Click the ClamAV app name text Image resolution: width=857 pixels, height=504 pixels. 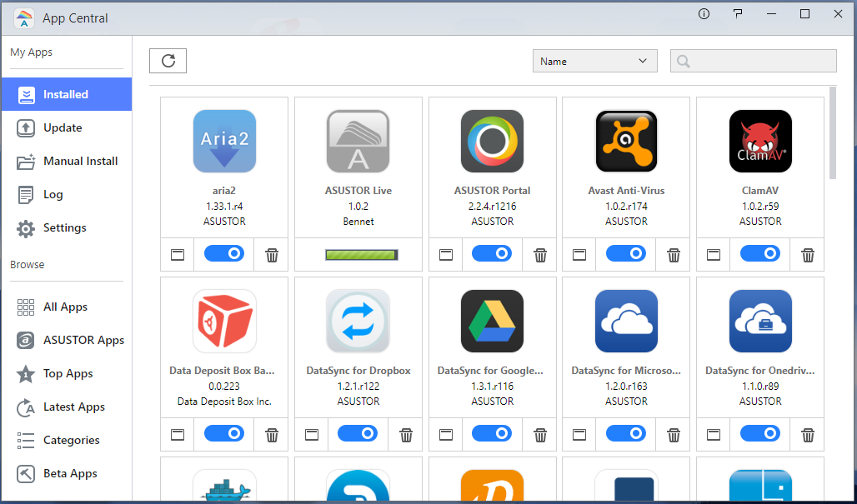pos(760,191)
